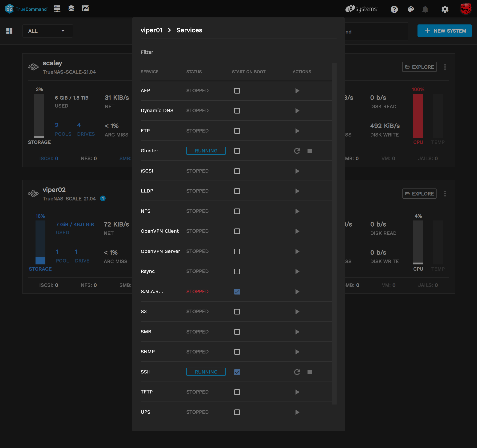477x448 pixels.
Task: Open the storage/datasets icon in the toolbar
Action: pyautogui.click(x=71, y=9)
